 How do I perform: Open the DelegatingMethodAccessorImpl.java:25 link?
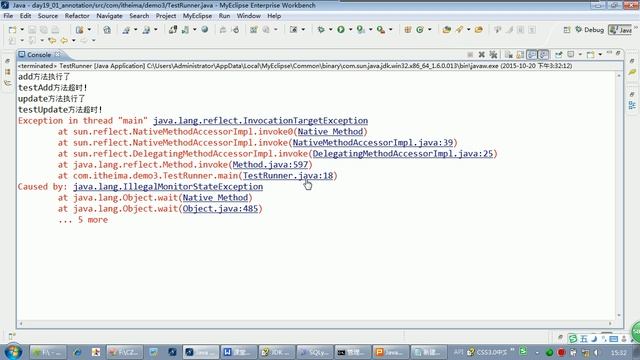tap(403, 153)
